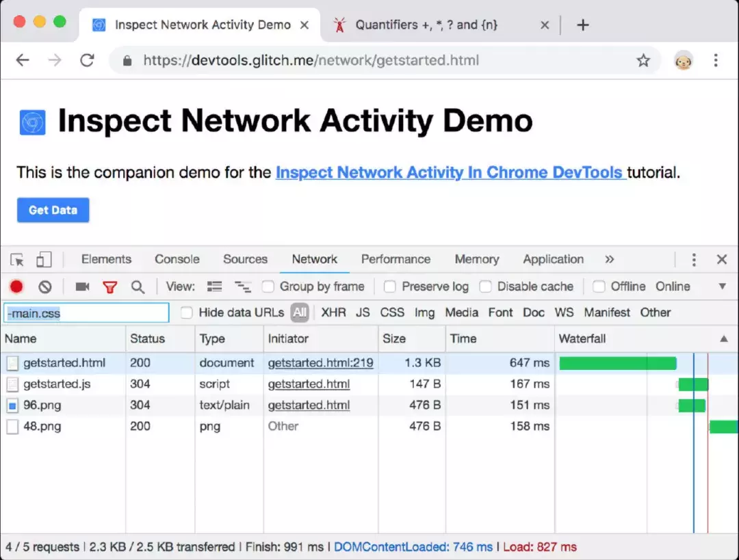Image resolution: width=739 pixels, height=560 pixels.
Task: Select large request rows view icon
Action: [214, 286]
